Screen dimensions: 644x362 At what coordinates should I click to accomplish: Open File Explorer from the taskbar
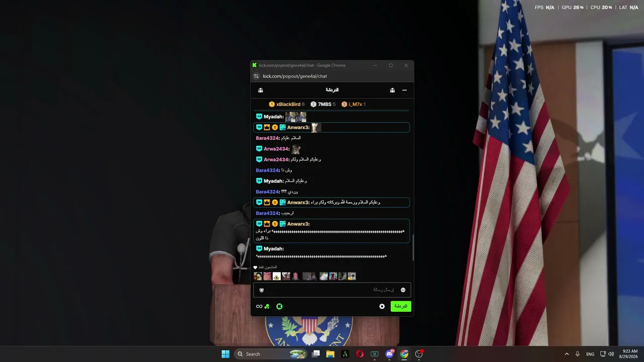(331, 354)
